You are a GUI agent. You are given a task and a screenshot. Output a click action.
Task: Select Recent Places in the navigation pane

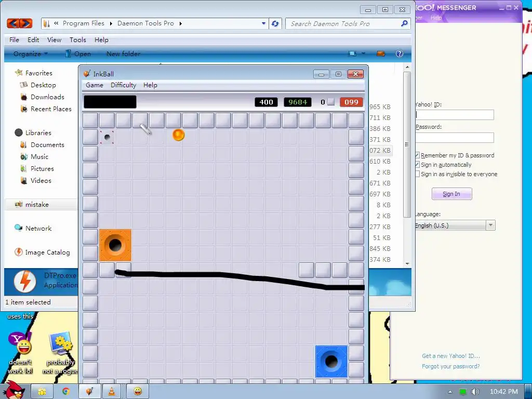coord(51,109)
